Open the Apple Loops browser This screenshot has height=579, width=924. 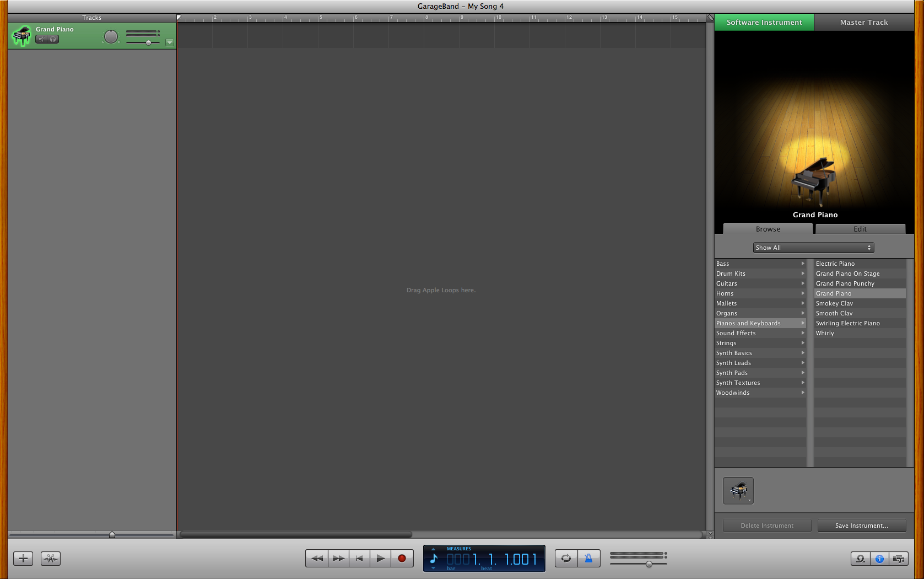click(861, 559)
